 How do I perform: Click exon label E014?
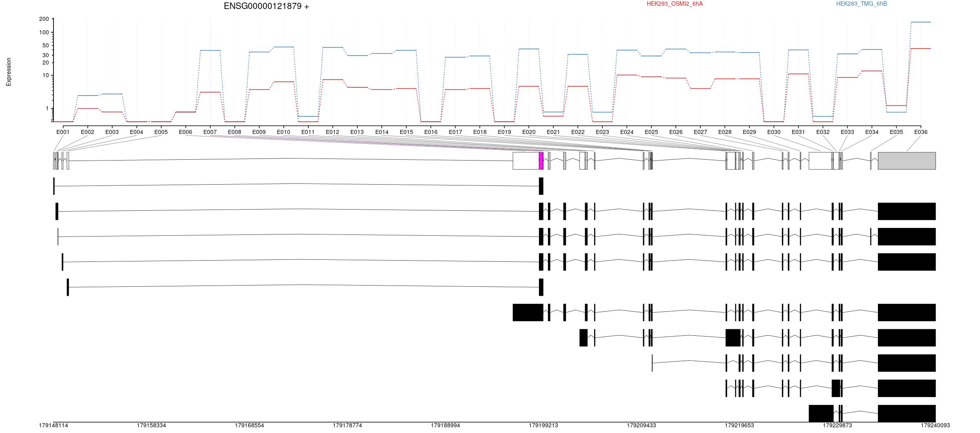(x=382, y=132)
